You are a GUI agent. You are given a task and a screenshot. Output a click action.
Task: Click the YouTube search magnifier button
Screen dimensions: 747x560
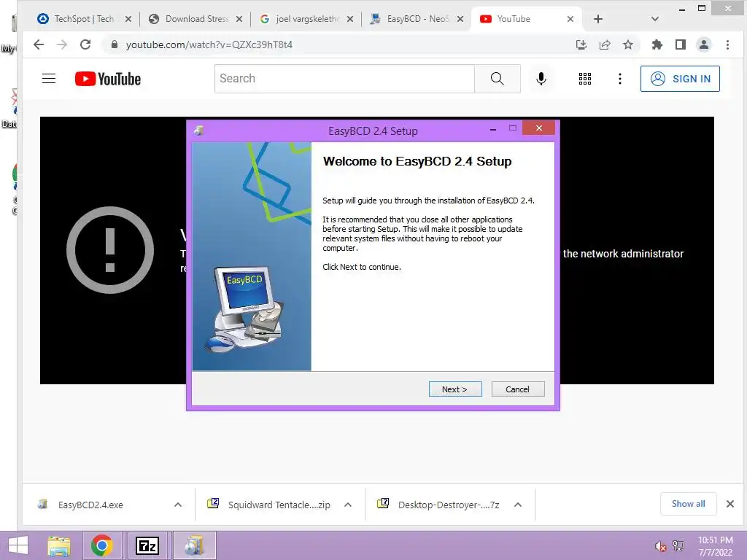tap(498, 79)
